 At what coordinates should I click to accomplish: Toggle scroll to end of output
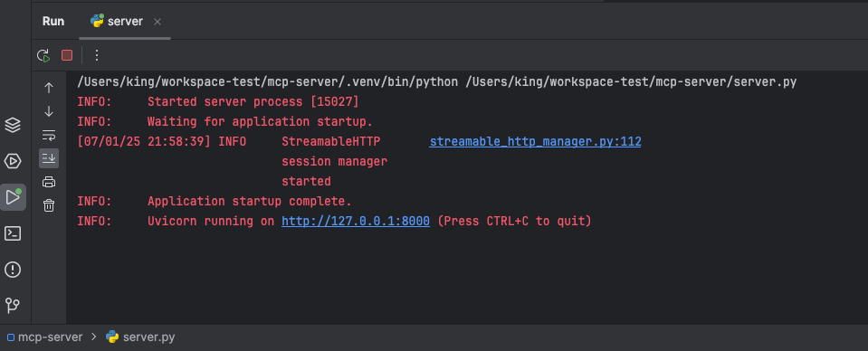(49, 158)
